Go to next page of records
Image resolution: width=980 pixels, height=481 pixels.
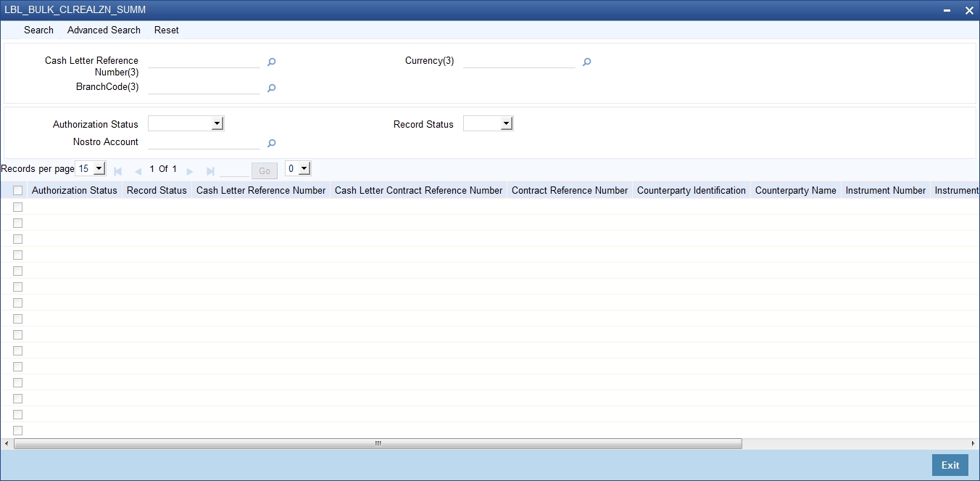[190, 171]
